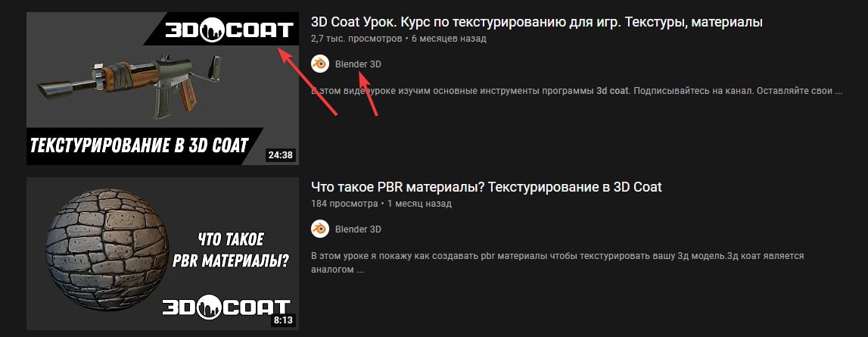Click Blender avatar icon under the PBR материалы video

[320, 229]
